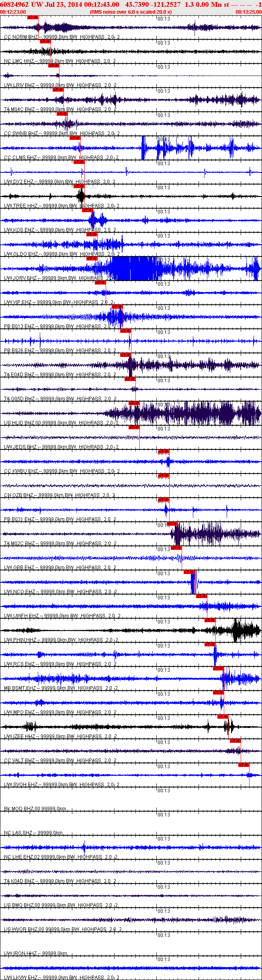Viewport: 262px width, 980px height.
Task: Click the UW MPO EHZ station label
Action: point(60,712)
